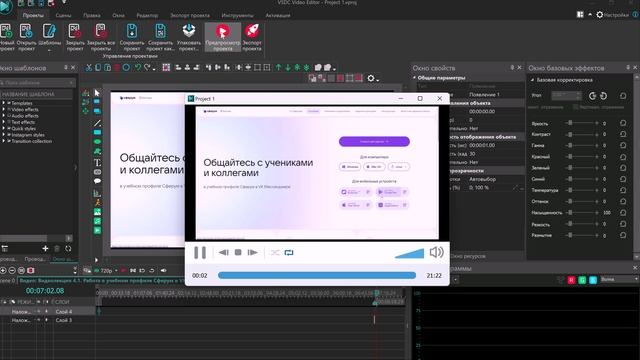Expand the Quick styles tree node

[x=4, y=129]
